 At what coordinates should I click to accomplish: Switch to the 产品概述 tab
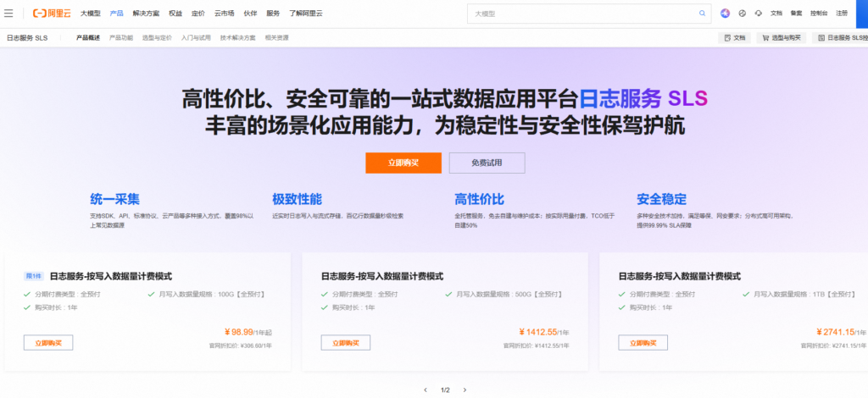(x=88, y=38)
